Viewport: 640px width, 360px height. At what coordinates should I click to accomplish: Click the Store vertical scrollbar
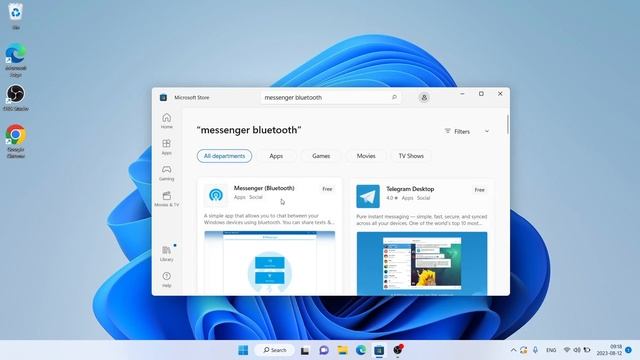point(508,124)
